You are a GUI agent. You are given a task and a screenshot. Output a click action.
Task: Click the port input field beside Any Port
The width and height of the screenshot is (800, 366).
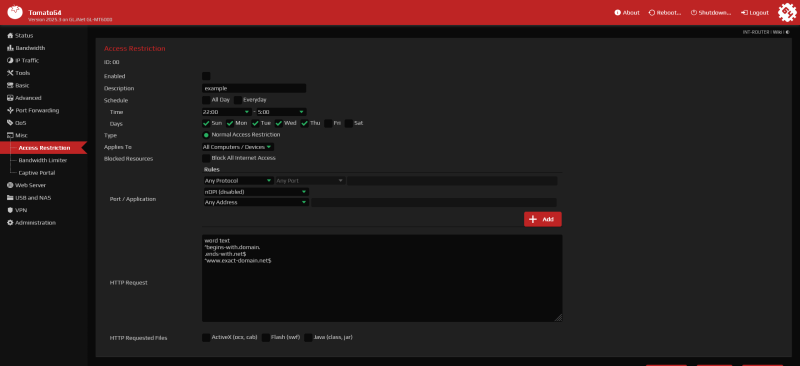click(x=452, y=181)
